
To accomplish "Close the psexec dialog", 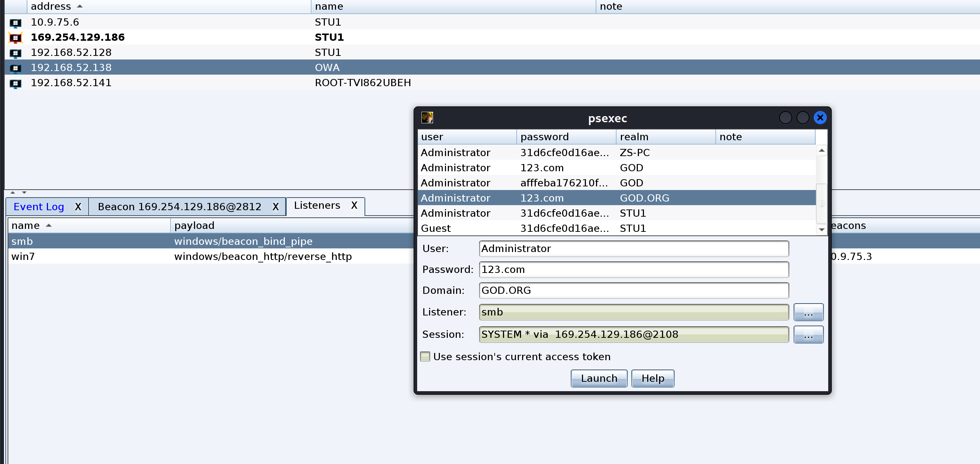I will 820,118.
